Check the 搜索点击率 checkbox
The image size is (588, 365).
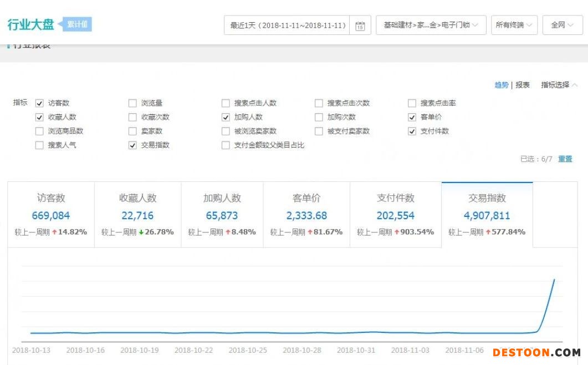point(412,103)
